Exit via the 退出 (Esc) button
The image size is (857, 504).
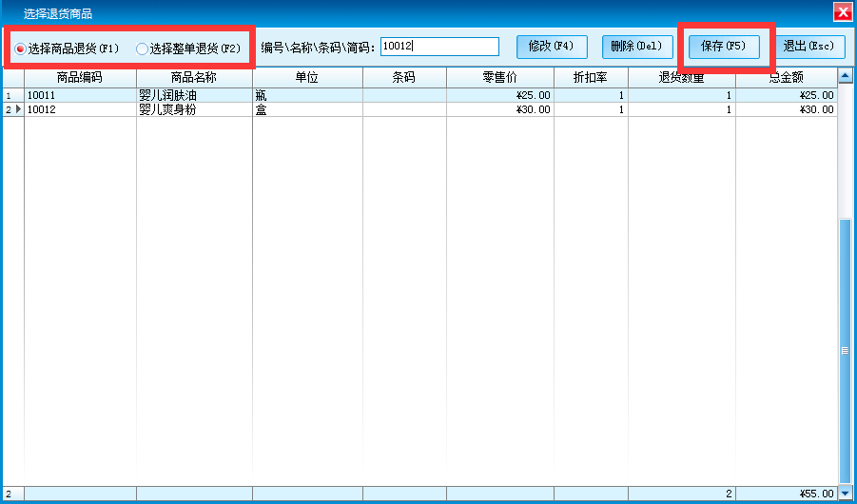coord(808,47)
